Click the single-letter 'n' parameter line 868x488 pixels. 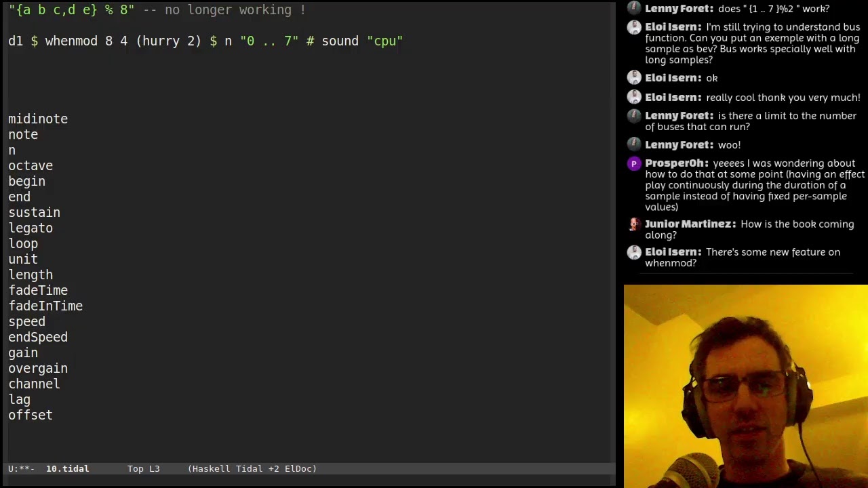coord(12,150)
